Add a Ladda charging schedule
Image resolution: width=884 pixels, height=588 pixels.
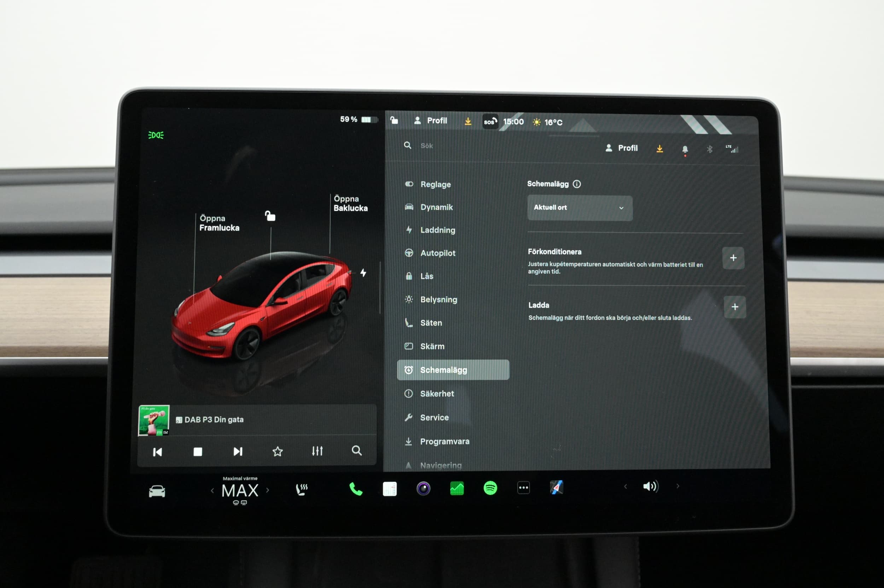pyautogui.click(x=734, y=307)
